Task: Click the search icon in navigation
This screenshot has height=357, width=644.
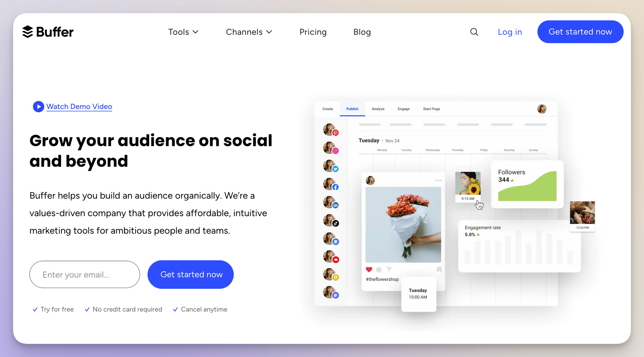Action: [474, 32]
